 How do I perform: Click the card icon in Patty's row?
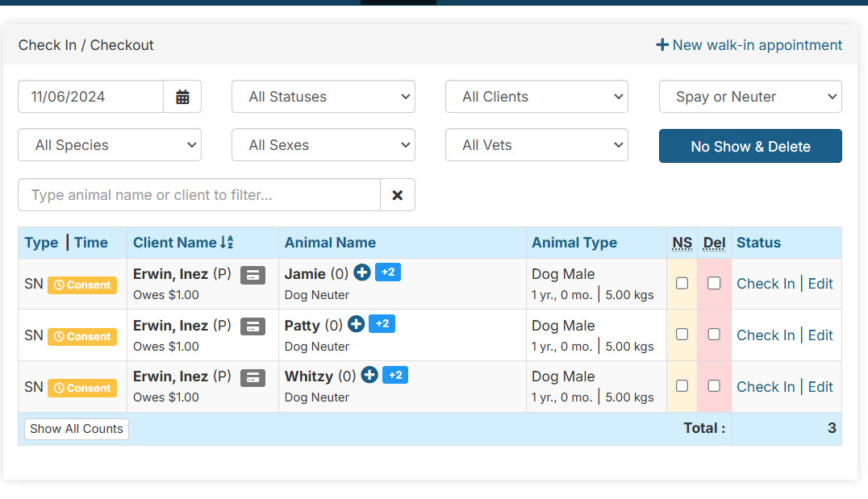click(x=252, y=326)
